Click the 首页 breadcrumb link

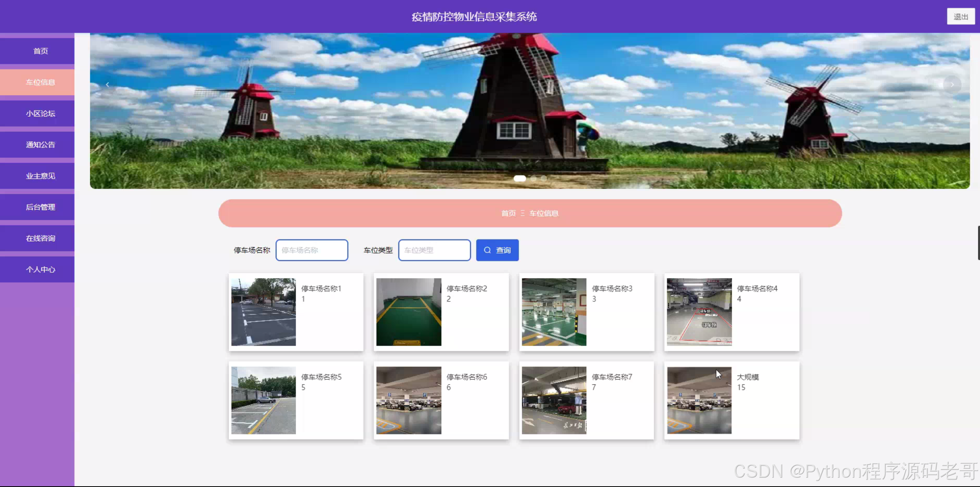(x=508, y=213)
